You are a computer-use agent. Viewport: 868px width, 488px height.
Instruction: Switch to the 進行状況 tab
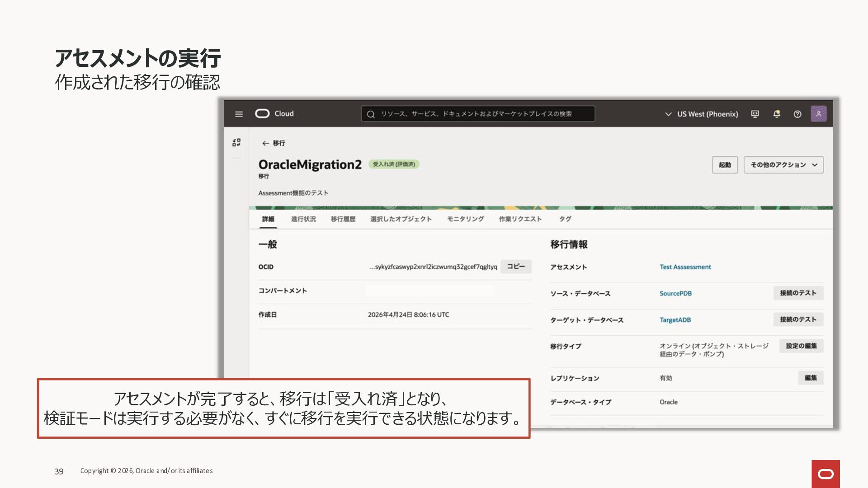[x=303, y=219]
